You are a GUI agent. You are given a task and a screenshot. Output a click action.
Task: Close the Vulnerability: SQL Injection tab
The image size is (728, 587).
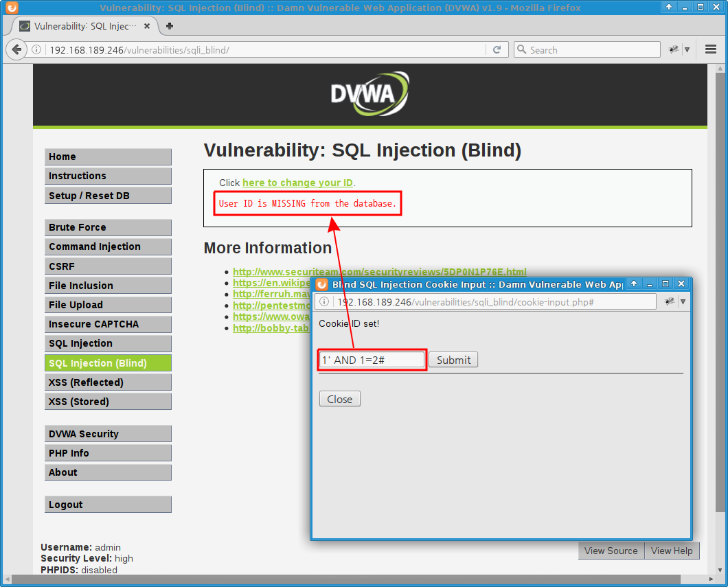[x=147, y=26]
